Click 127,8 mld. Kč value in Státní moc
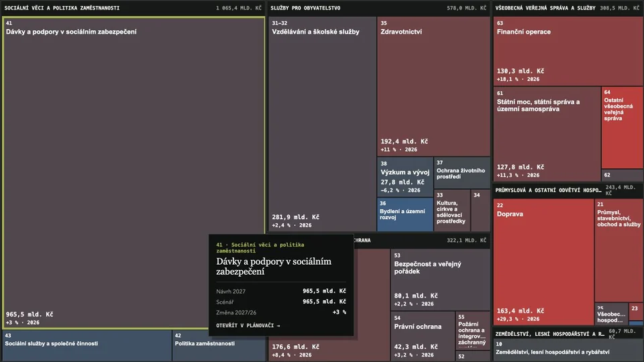The height and width of the screenshot is (362, 644). tap(521, 167)
